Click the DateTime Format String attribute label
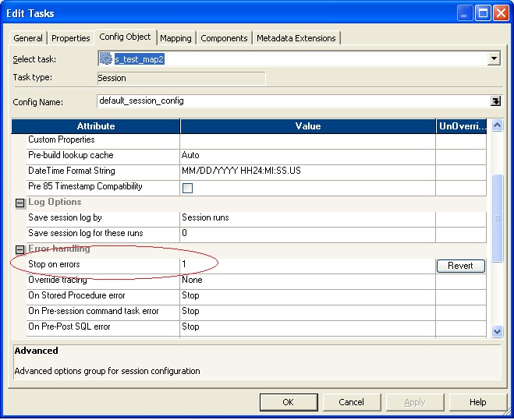 coord(72,171)
